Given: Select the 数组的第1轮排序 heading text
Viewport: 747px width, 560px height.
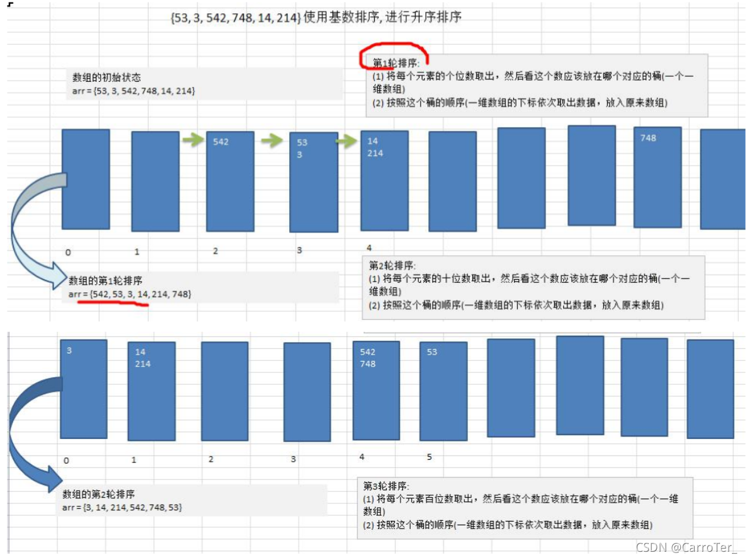Looking at the screenshot, I should tap(105, 280).
